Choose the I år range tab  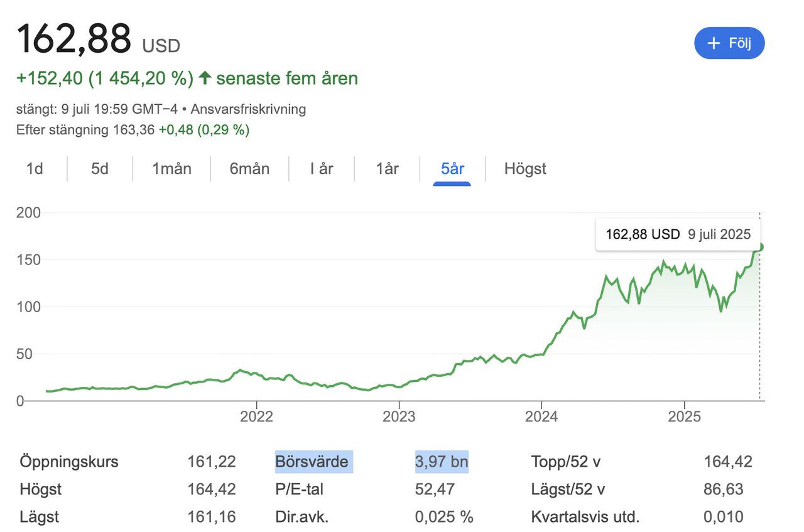322,168
